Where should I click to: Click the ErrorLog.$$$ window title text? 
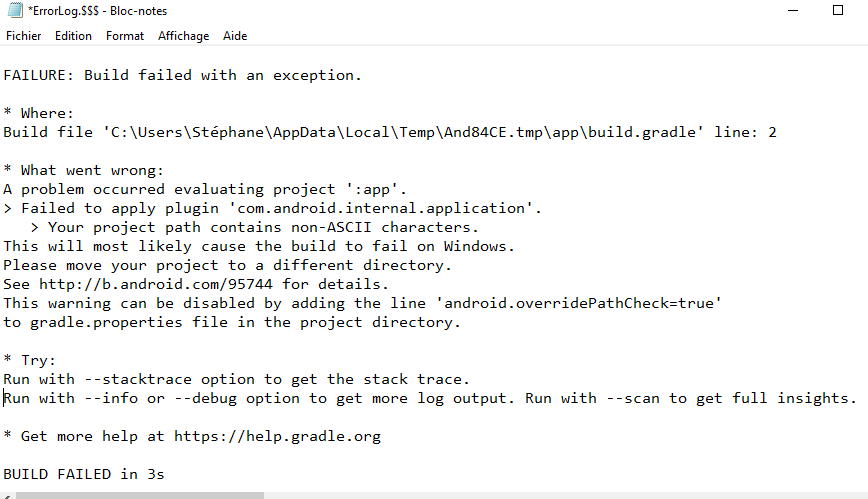[98, 11]
